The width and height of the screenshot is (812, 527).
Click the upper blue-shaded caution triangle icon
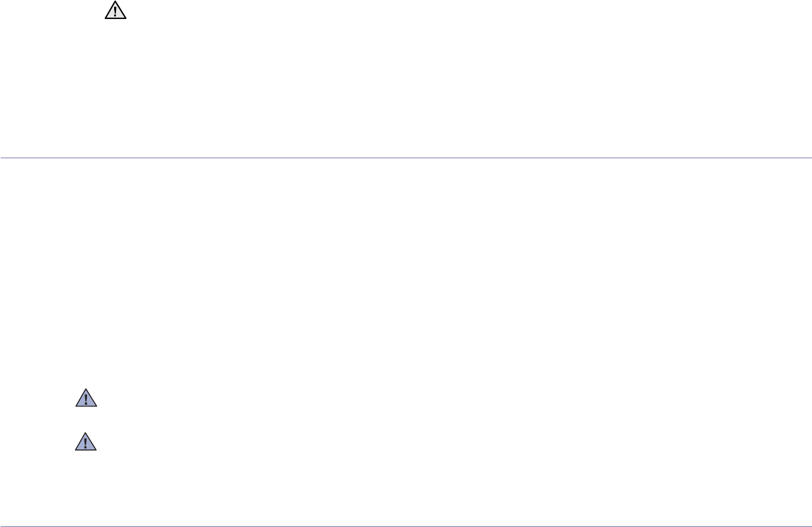click(x=86, y=398)
